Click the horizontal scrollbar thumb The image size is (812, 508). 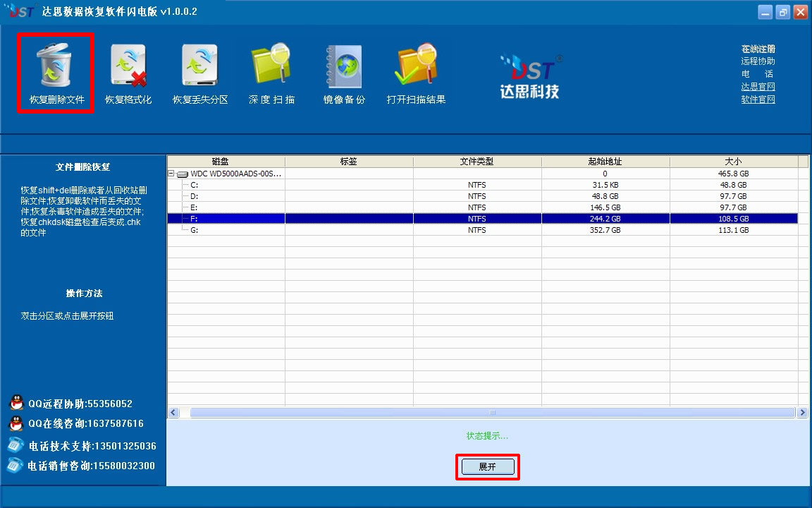click(x=493, y=413)
